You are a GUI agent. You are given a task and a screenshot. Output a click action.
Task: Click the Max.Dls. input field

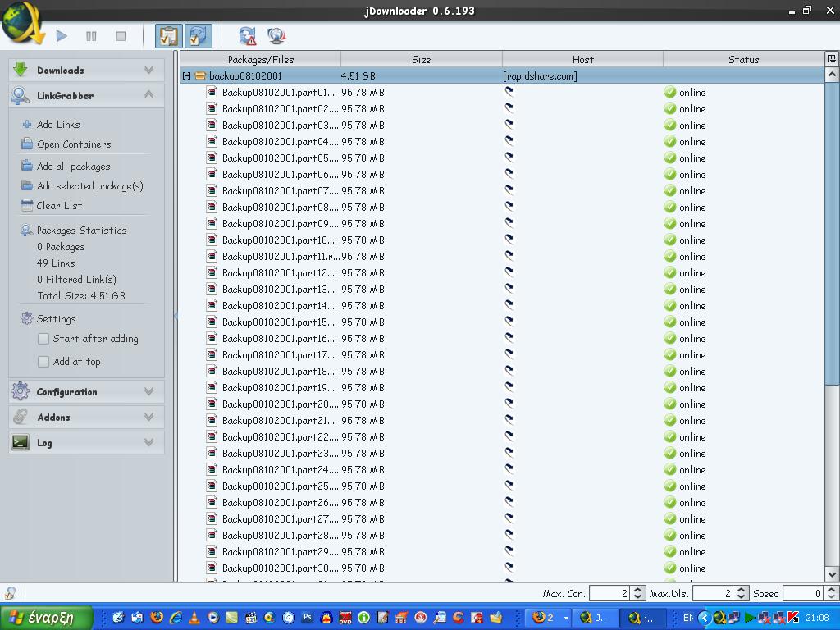[x=713, y=593]
